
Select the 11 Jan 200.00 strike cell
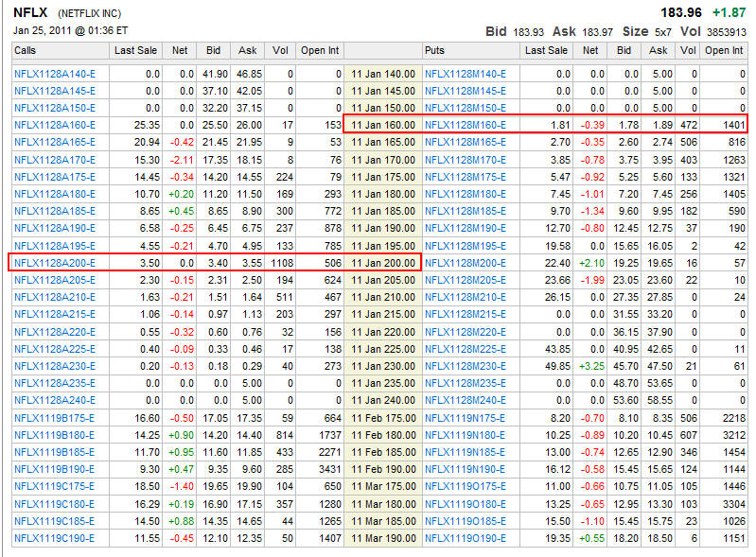pyautogui.click(x=382, y=262)
